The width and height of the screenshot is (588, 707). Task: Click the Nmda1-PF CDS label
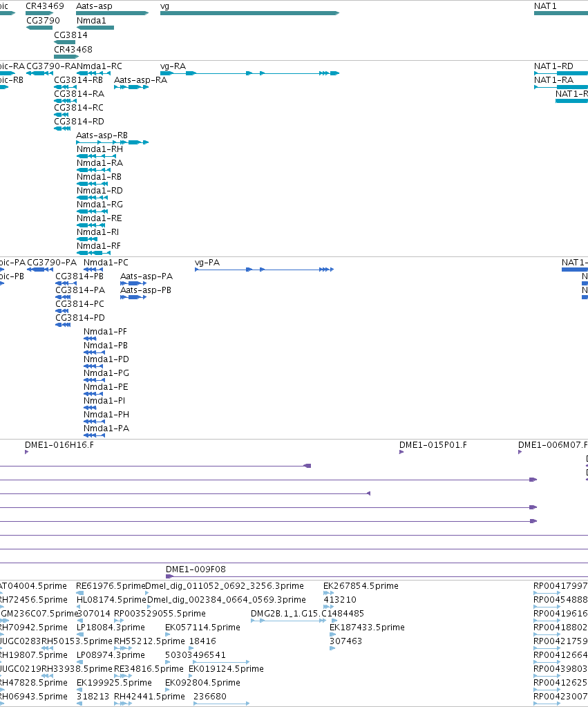point(106,332)
